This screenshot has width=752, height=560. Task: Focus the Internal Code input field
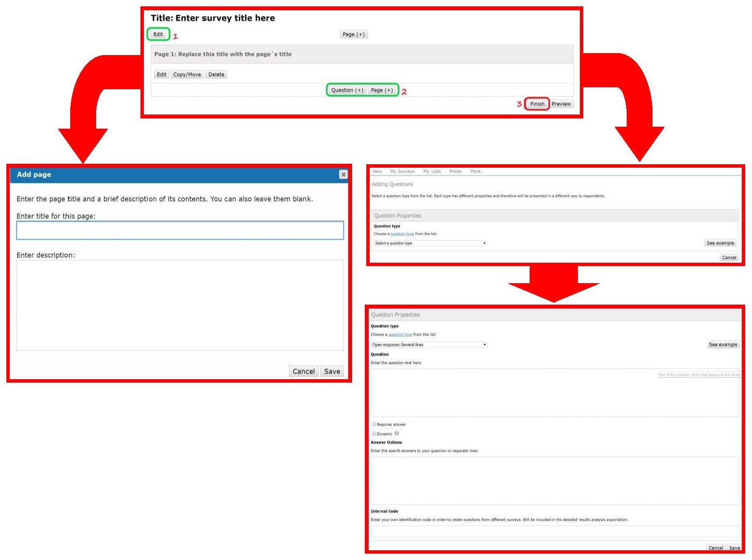point(555,531)
